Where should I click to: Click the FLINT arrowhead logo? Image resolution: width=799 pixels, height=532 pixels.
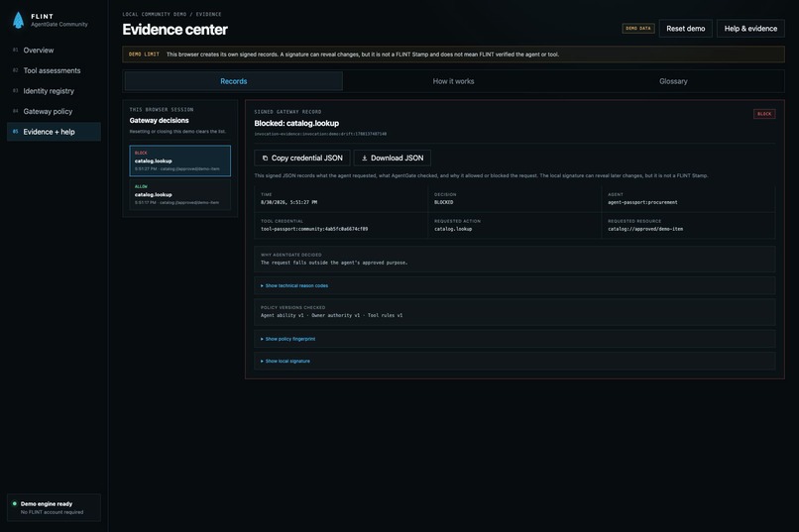19,20
